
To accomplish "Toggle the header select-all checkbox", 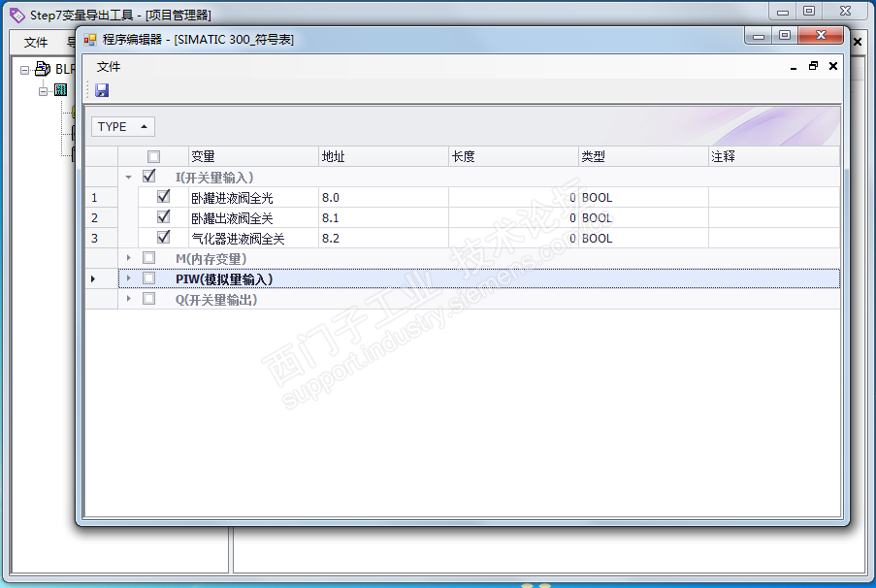I will (x=153, y=156).
